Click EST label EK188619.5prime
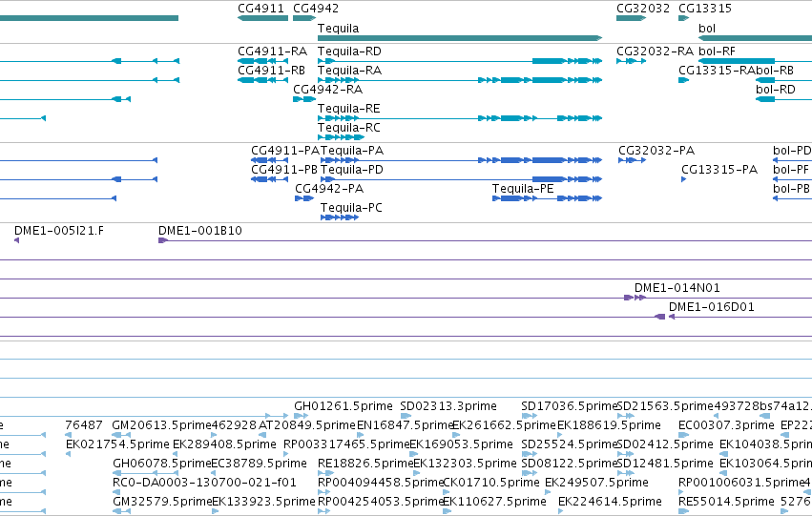 (609, 425)
